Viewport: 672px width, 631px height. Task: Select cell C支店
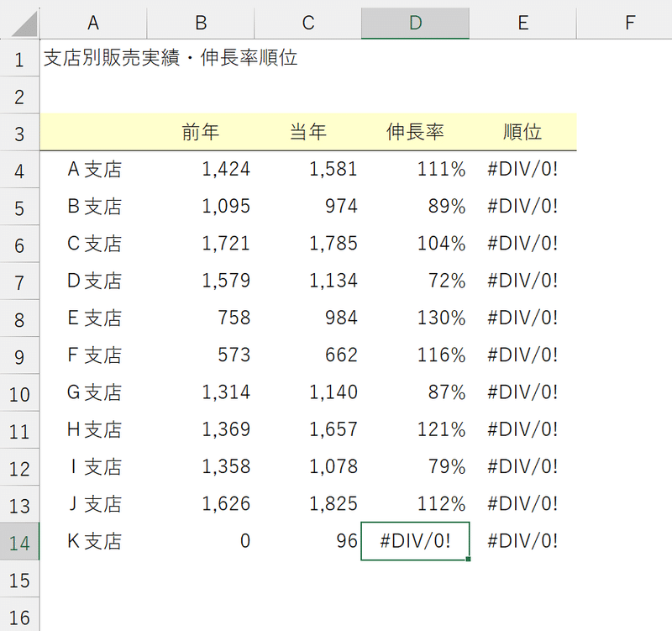[x=93, y=244]
